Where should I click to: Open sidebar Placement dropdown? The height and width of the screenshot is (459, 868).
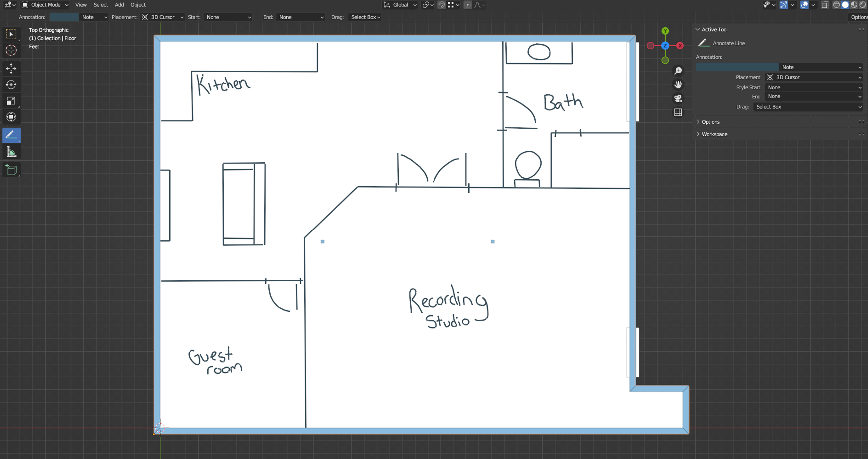[814, 77]
